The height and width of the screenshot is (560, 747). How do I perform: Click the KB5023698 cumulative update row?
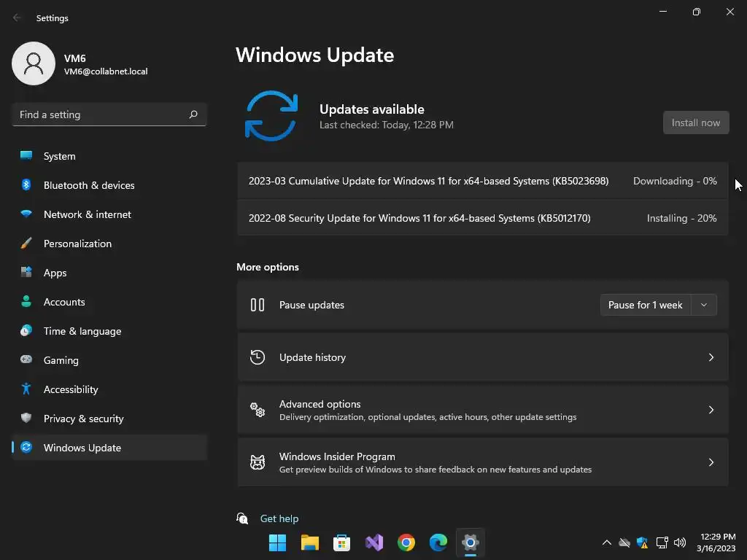[x=483, y=181]
